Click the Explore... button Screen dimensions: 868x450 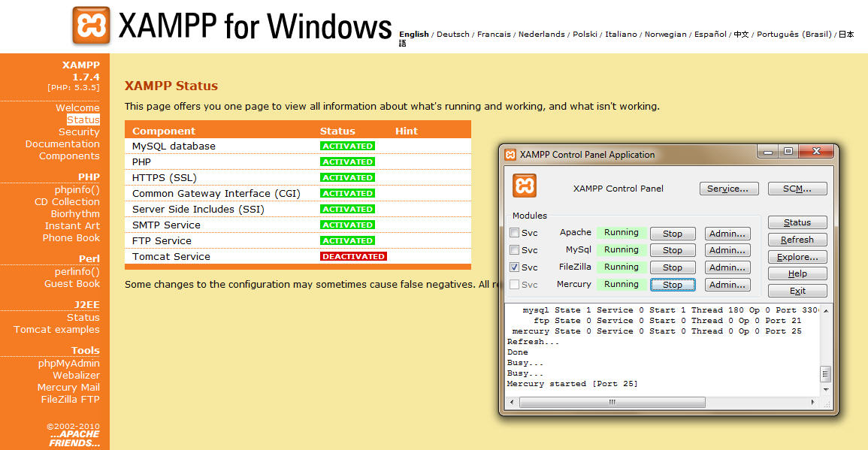797,256
